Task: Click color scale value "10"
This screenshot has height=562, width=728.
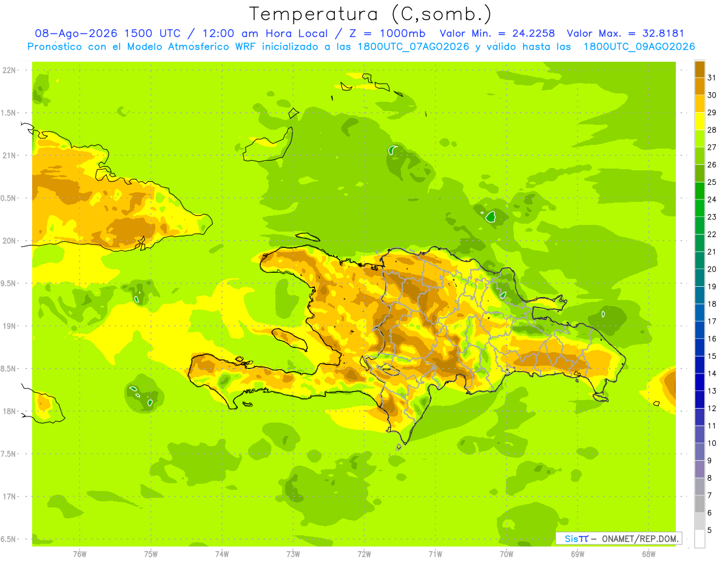Action: tap(712, 443)
